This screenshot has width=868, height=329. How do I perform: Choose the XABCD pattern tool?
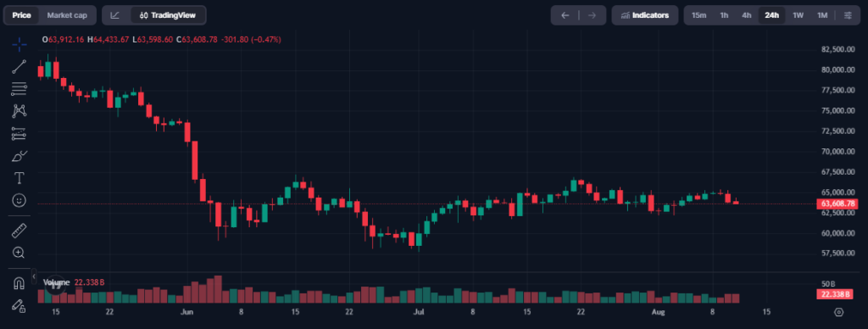coord(19,111)
